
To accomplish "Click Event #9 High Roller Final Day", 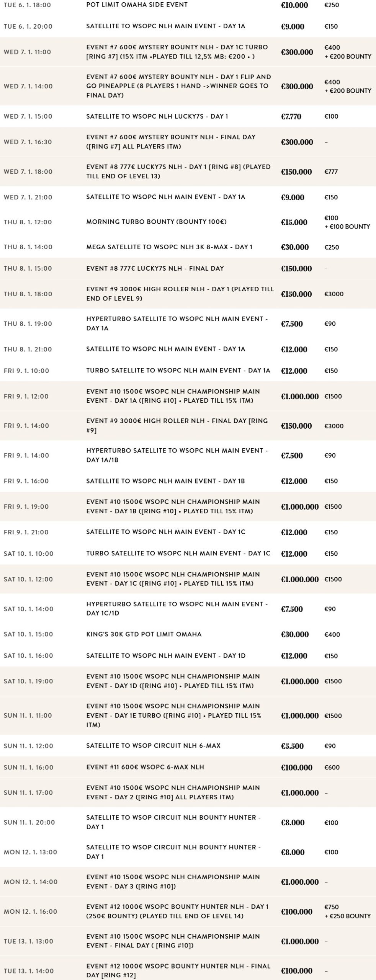I will [x=177, y=426].
